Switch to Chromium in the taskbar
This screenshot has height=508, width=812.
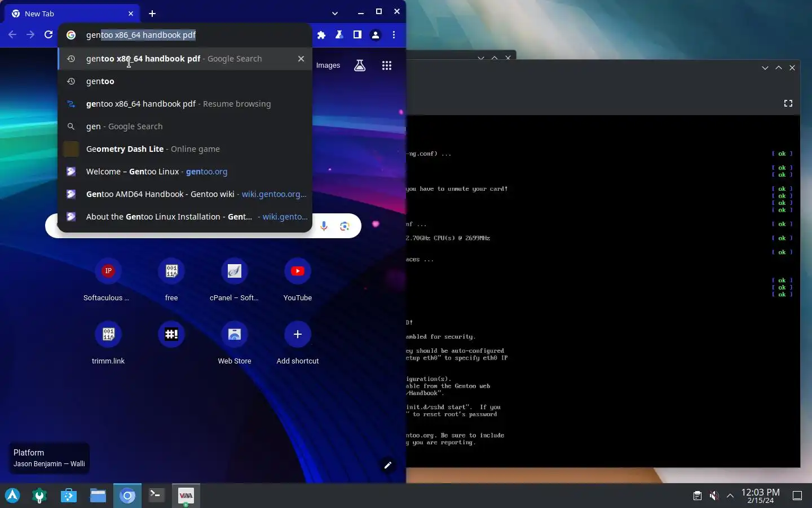tap(127, 496)
